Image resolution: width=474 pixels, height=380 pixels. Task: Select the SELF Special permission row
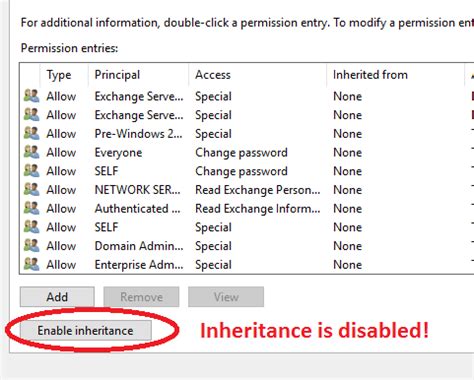[x=247, y=227]
